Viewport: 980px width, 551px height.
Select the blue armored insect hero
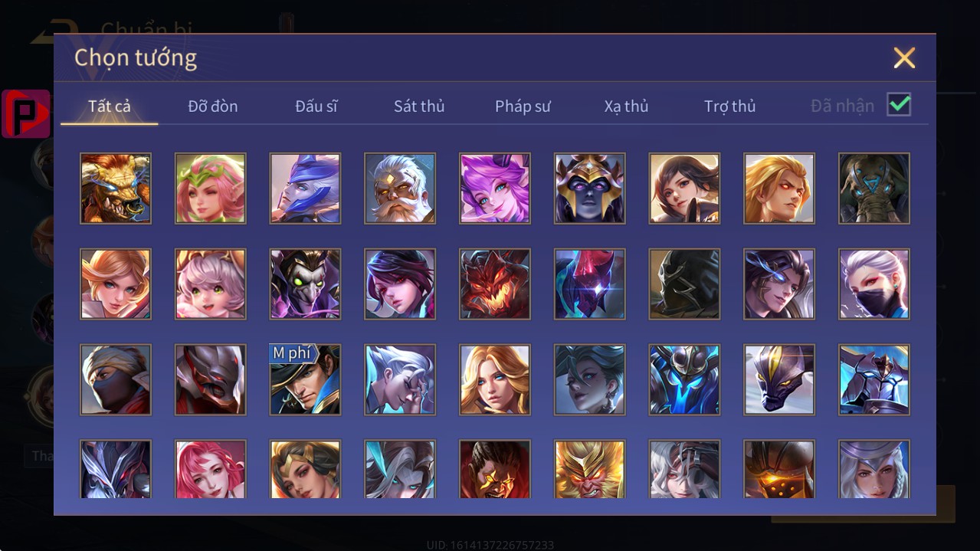(x=684, y=380)
